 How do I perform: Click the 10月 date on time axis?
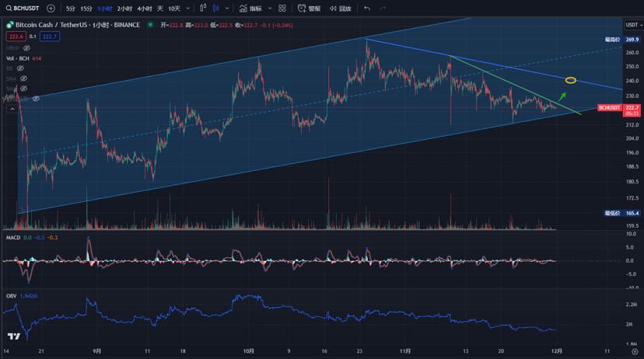point(248,351)
